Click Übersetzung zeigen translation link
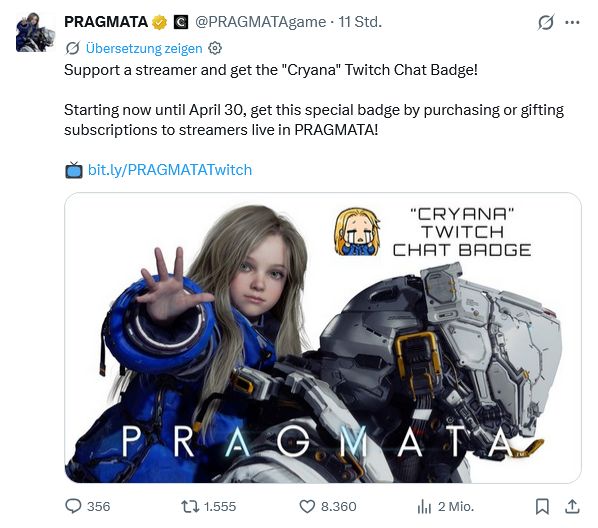This screenshot has width=598, height=528. 144,48
